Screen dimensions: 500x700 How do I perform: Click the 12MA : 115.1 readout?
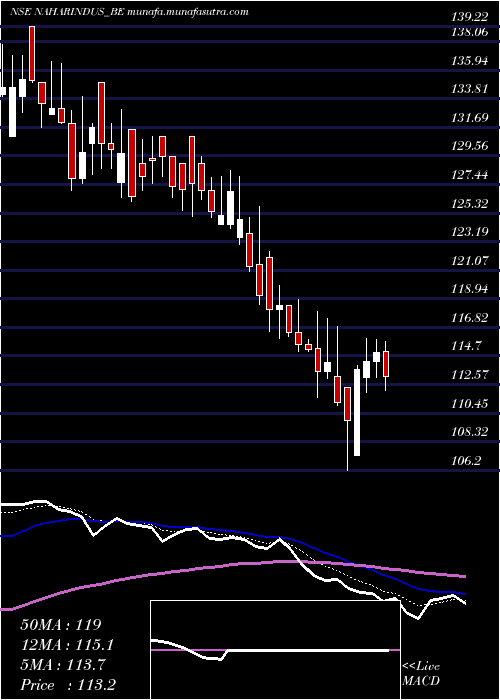pyautogui.click(x=67, y=645)
